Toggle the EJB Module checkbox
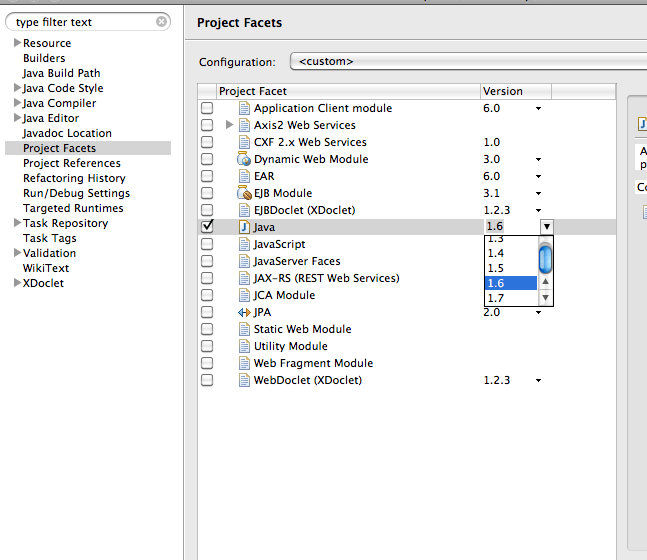Viewport: 647px width, 560px height. (207, 193)
